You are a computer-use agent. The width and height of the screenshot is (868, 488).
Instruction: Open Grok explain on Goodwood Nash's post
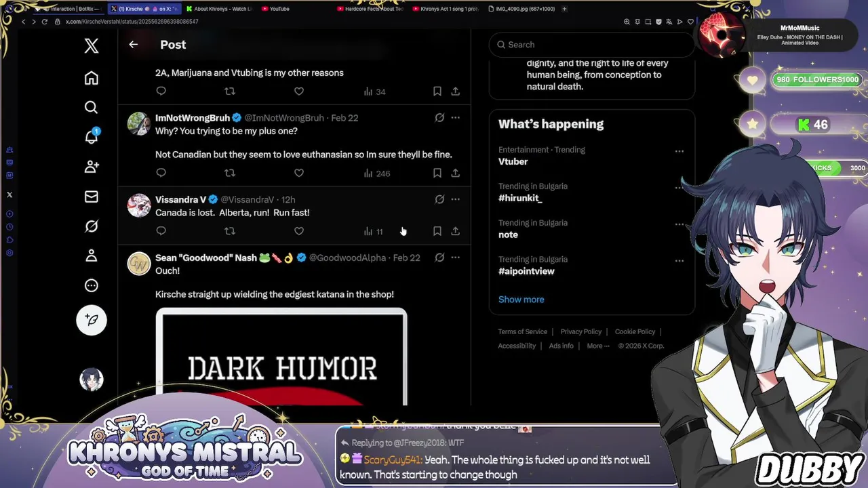coord(439,258)
